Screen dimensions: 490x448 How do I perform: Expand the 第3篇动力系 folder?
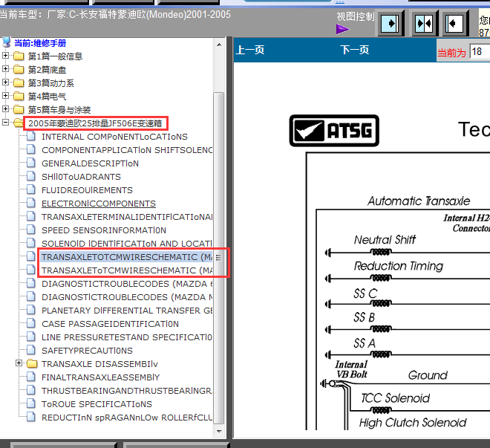(5, 82)
